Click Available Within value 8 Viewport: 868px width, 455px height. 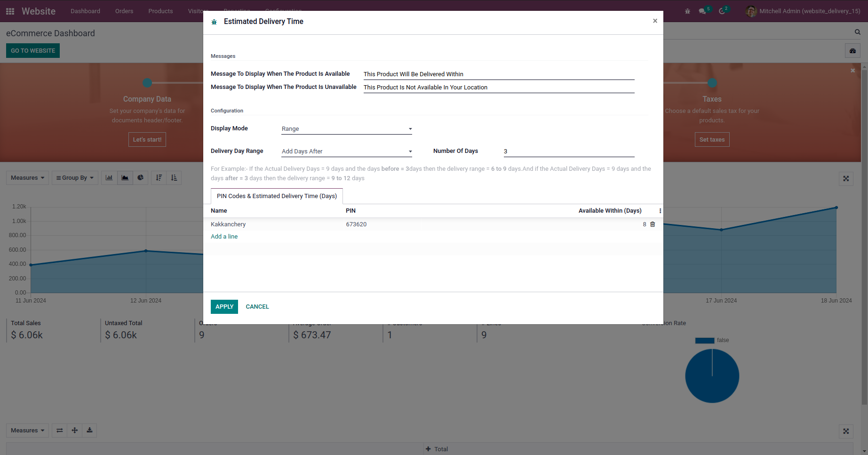click(x=645, y=224)
